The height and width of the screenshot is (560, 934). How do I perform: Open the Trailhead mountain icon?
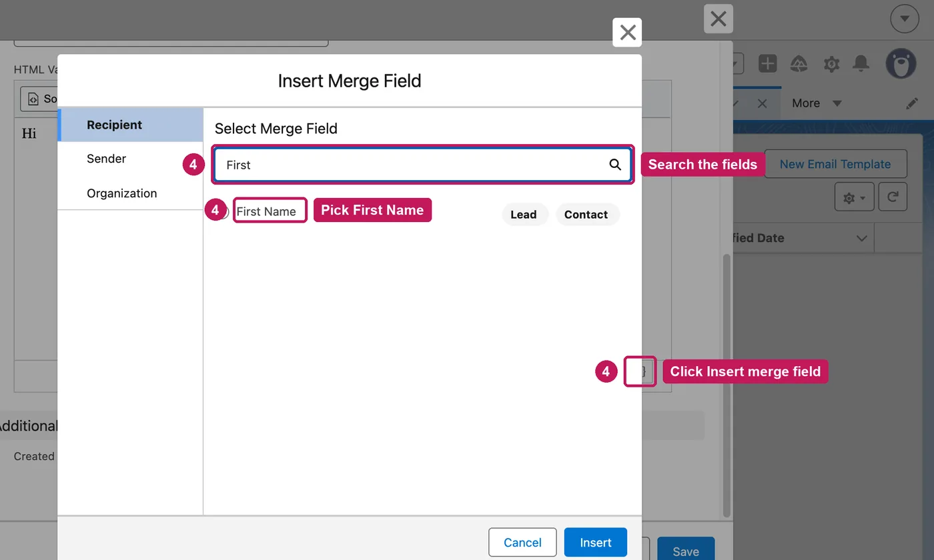click(x=799, y=64)
